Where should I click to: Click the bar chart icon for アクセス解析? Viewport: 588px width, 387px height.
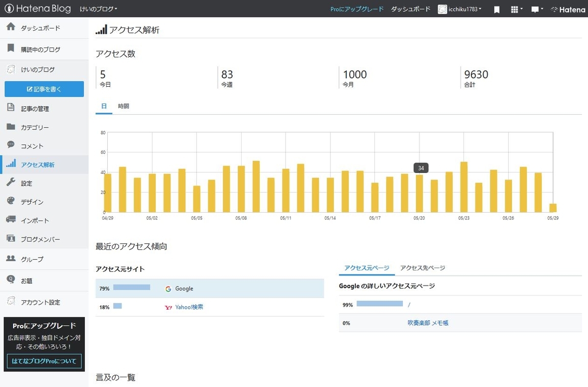click(x=11, y=164)
